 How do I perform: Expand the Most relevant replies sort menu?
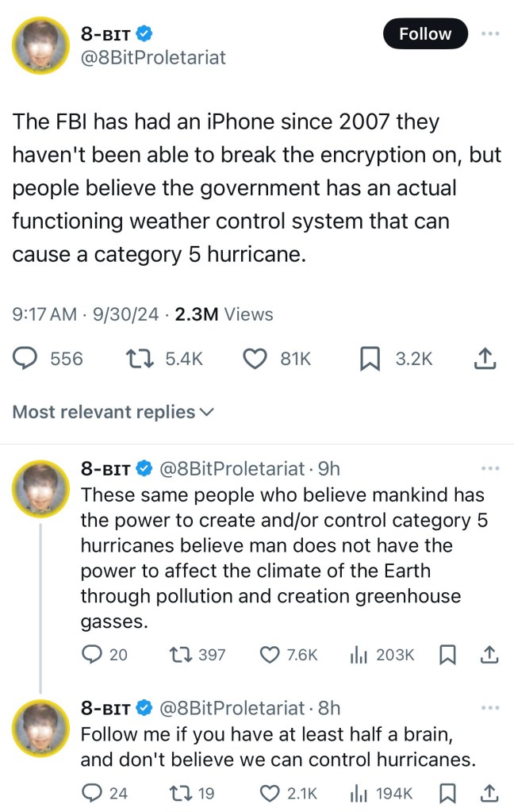(113, 412)
